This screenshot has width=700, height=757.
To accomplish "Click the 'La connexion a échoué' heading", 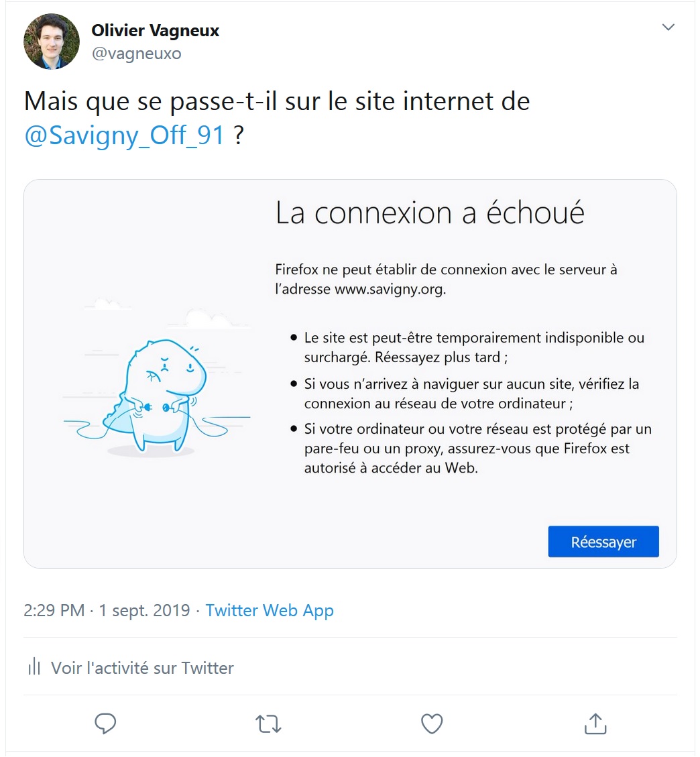I will point(430,213).
